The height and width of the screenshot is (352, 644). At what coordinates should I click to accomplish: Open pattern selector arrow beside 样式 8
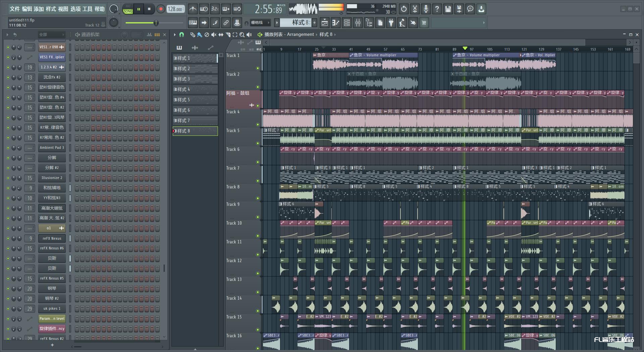coord(277,23)
